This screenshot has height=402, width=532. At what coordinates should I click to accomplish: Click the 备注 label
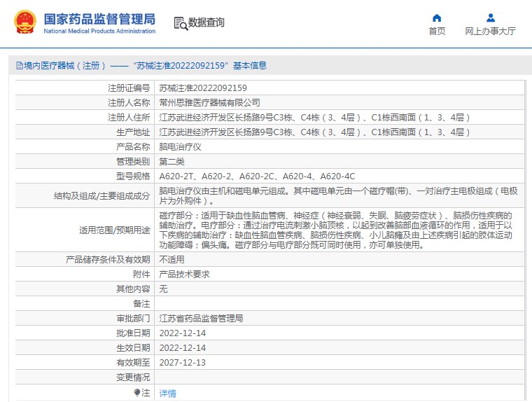tap(141, 303)
